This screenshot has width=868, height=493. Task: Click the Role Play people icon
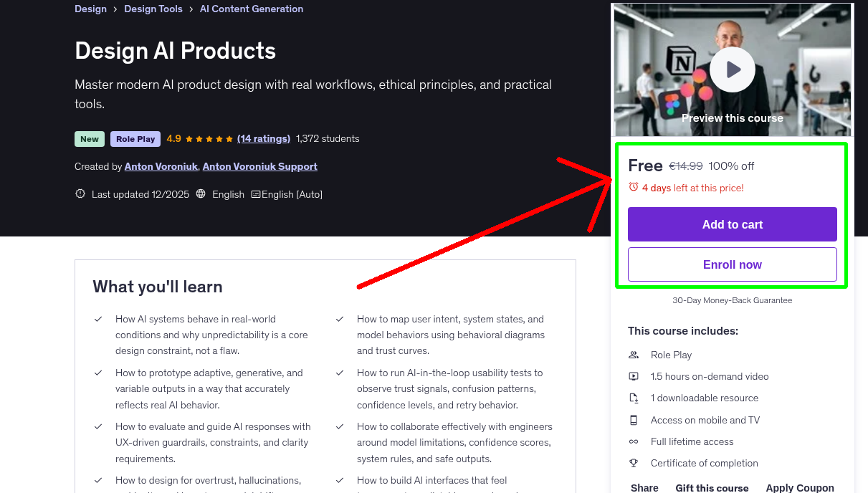coord(634,354)
